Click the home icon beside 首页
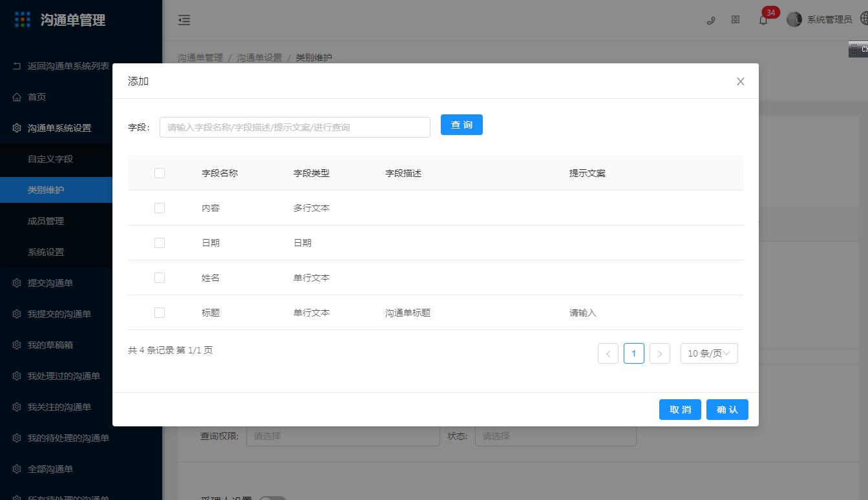Screen dimensions: 868x500 [x=17, y=97]
